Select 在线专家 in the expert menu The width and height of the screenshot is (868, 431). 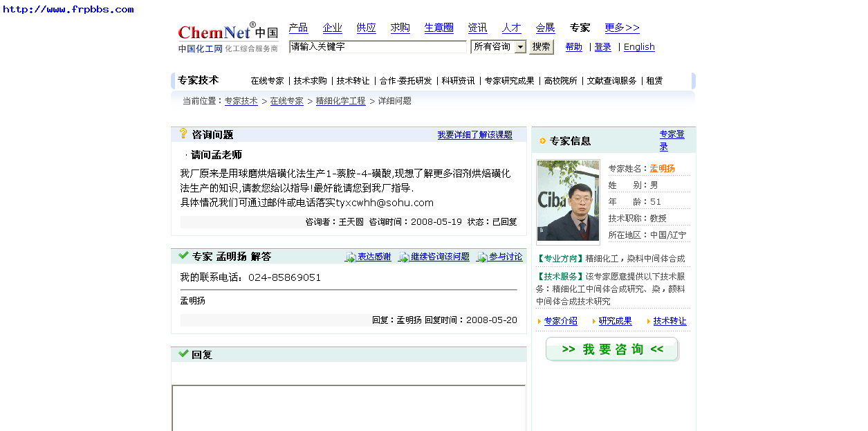267,80
